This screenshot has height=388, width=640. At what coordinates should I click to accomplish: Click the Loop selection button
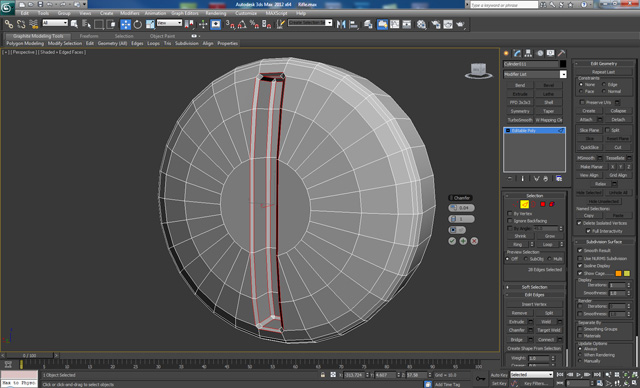[547, 244]
